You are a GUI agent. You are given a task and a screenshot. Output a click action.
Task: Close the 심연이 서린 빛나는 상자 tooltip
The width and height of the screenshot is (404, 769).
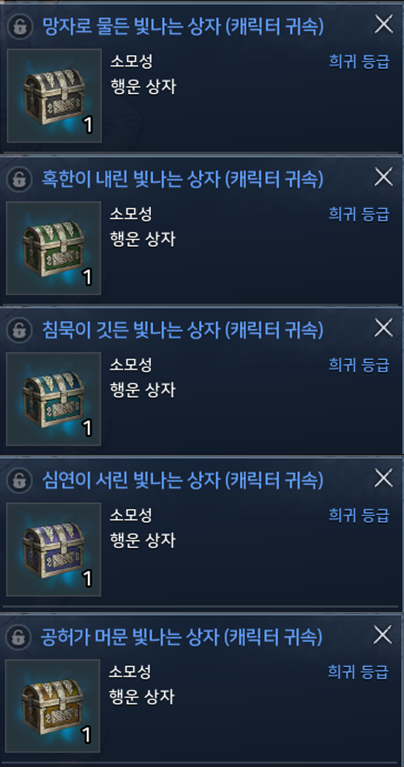(x=383, y=478)
